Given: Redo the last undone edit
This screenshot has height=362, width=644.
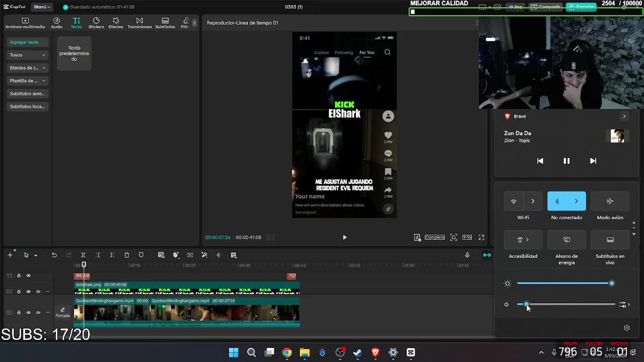Looking at the screenshot, I should [69, 255].
